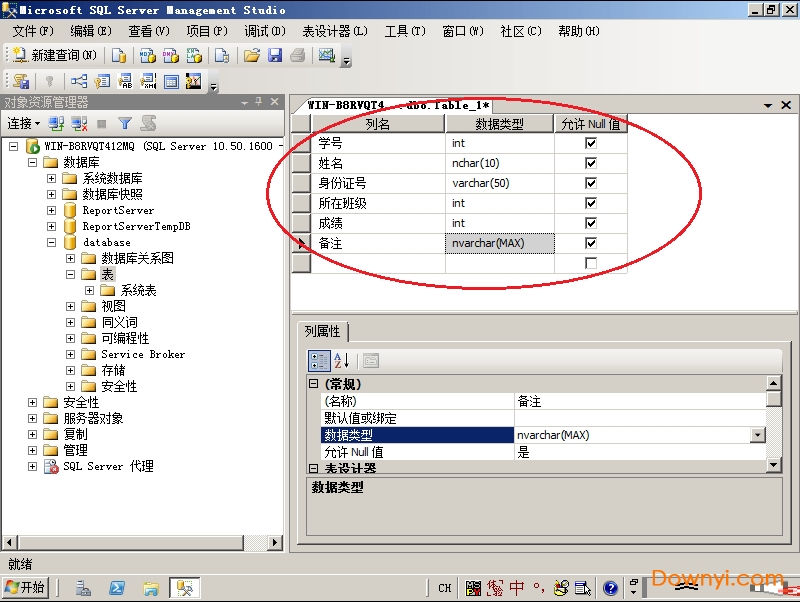The height and width of the screenshot is (602, 800).
Task: Switch to categorized view in column properties
Action: click(318, 361)
